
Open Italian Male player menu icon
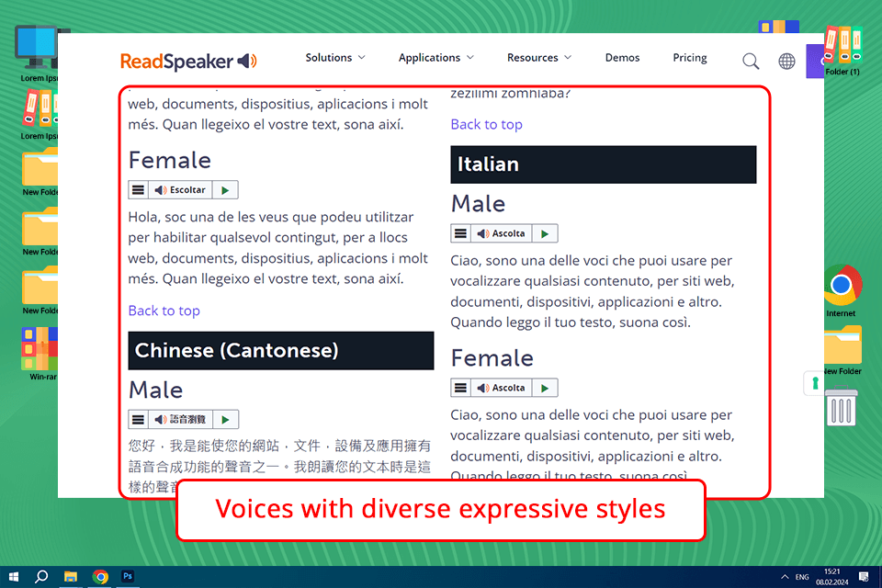pos(460,233)
